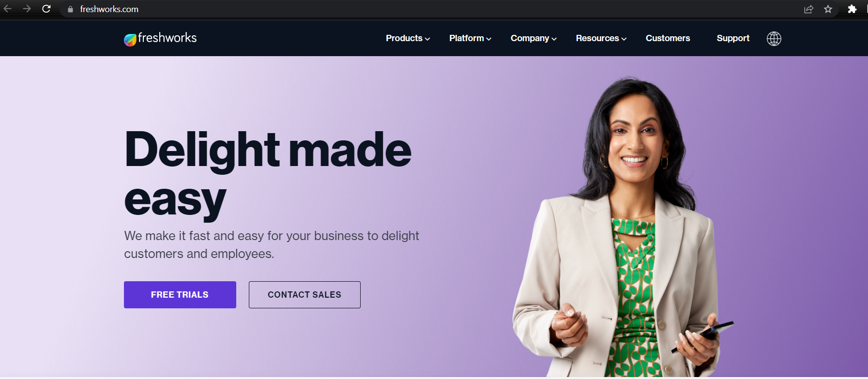The height and width of the screenshot is (379, 868).
Task: Click the browser forward arrow
Action: click(x=27, y=9)
